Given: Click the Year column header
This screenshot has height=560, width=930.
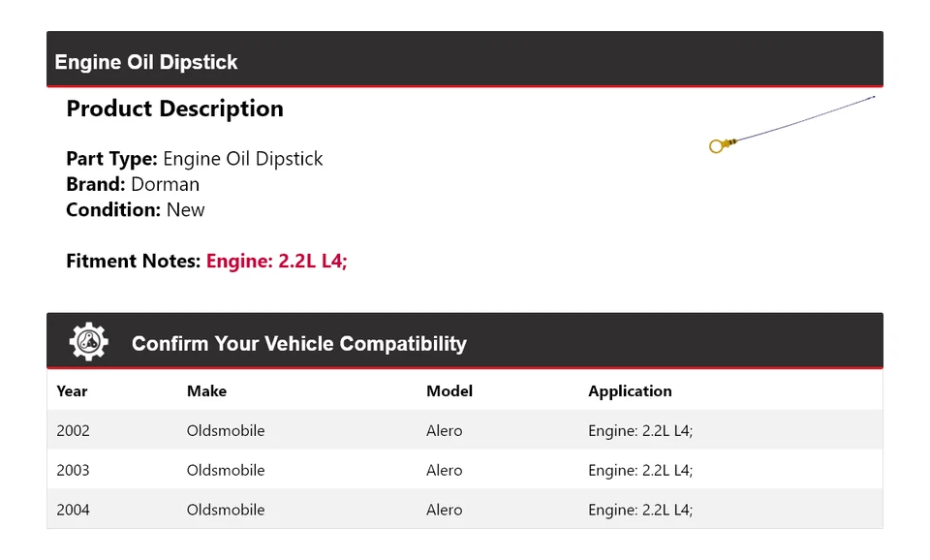Looking at the screenshot, I should pyautogui.click(x=72, y=391).
